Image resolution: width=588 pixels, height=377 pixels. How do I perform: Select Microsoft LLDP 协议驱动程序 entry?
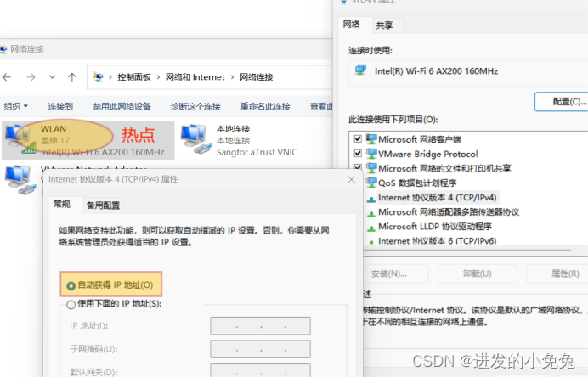coord(435,227)
